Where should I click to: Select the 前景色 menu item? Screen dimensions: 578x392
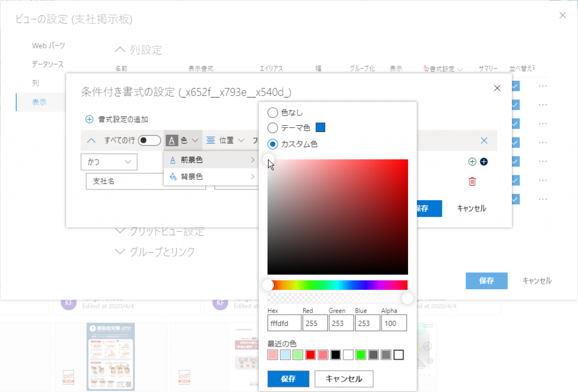211,160
